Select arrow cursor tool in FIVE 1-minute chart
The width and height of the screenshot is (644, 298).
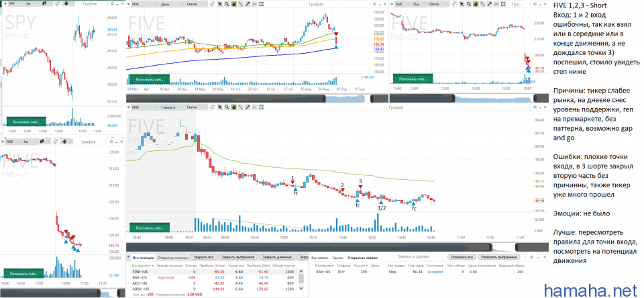(220, 107)
